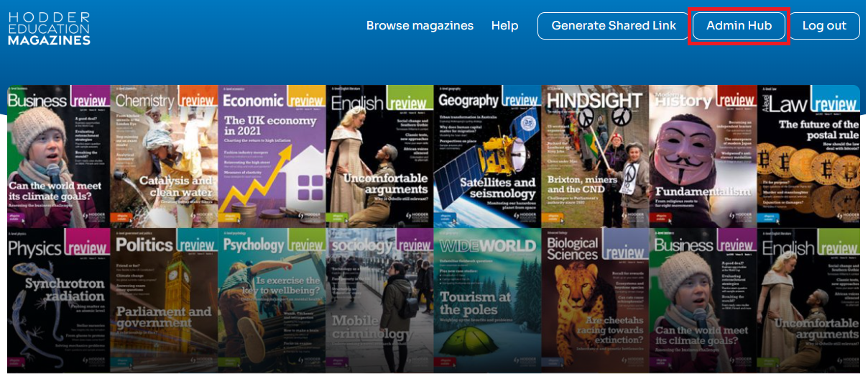Image resolution: width=868 pixels, height=382 pixels.
Task: Select the Hindsight magazine cover
Action: pyautogui.click(x=595, y=156)
